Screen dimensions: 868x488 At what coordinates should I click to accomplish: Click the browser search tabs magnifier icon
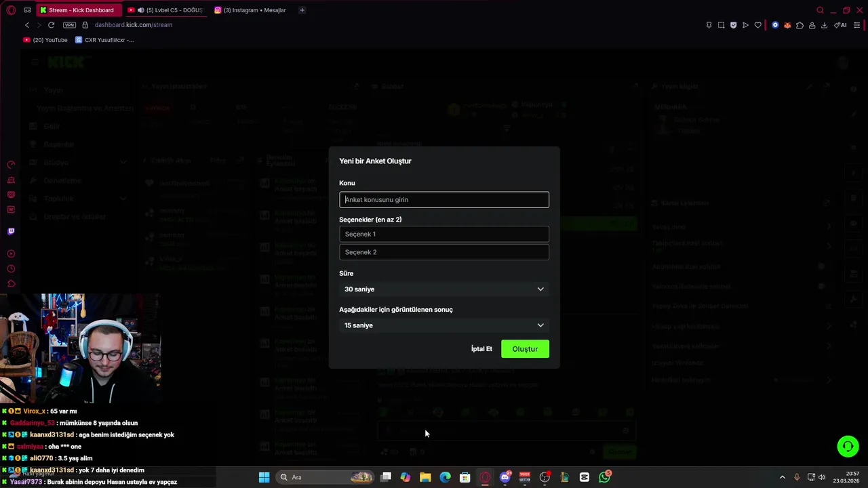(820, 10)
